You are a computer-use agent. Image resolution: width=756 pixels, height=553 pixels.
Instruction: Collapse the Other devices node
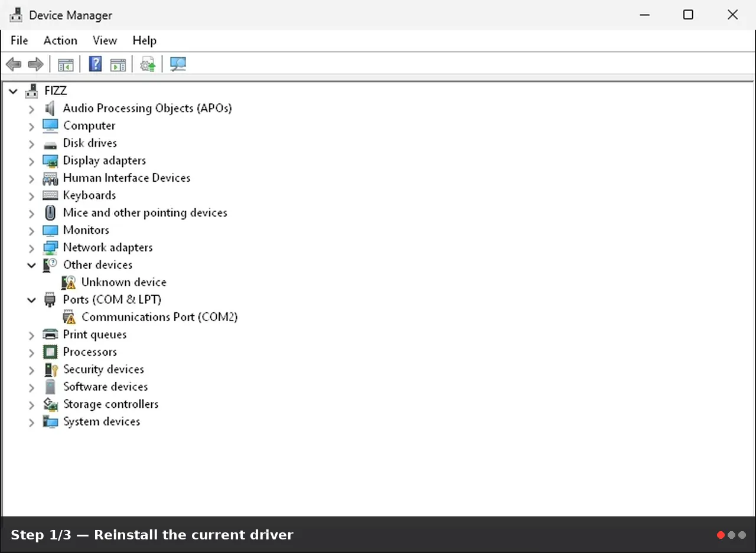point(31,265)
